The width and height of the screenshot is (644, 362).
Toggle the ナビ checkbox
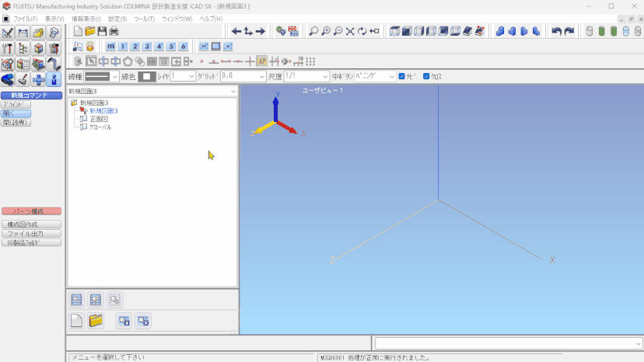(x=401, y=76)
